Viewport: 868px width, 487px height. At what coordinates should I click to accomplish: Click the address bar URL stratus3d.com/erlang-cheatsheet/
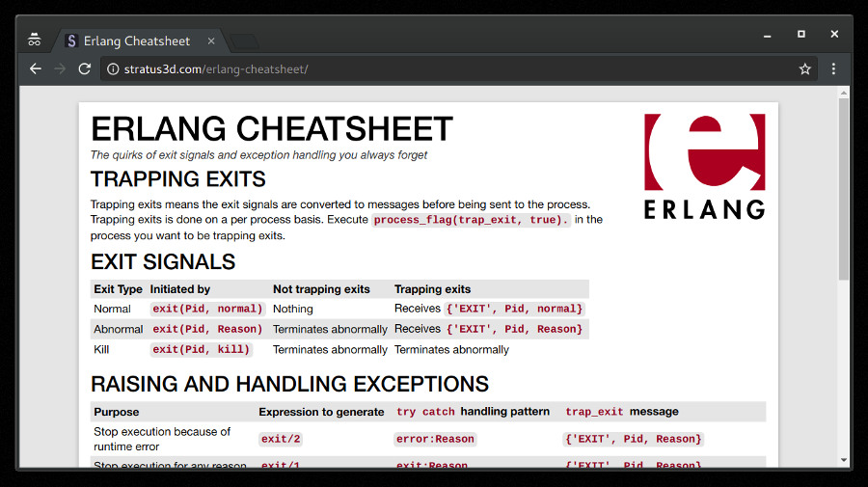pos(216,69)
